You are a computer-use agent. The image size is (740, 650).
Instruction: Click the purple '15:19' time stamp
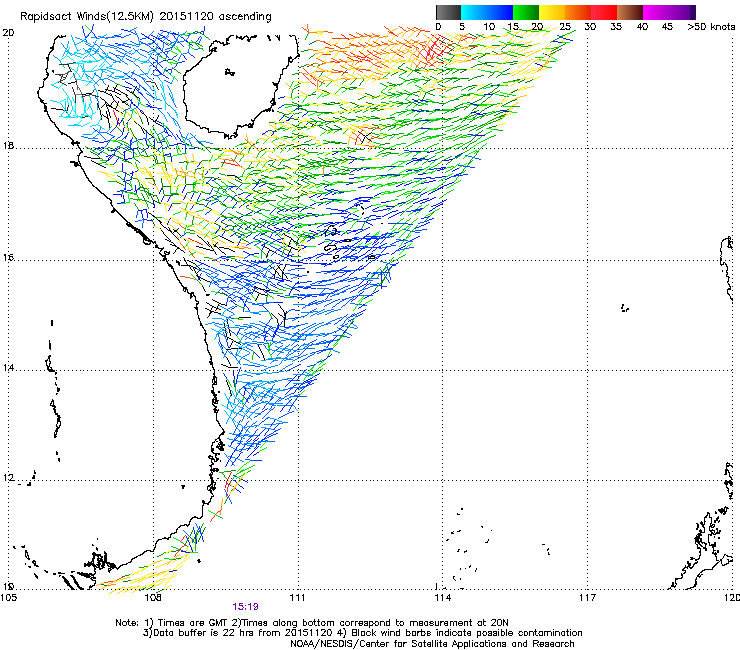[245, 607]
